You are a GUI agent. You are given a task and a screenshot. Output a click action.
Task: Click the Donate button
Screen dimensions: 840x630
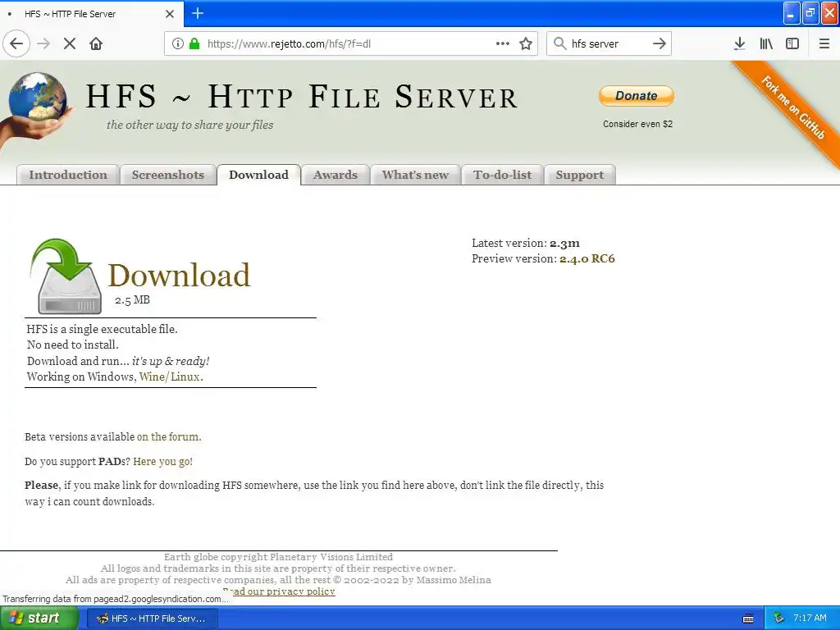tap(637, 96)
